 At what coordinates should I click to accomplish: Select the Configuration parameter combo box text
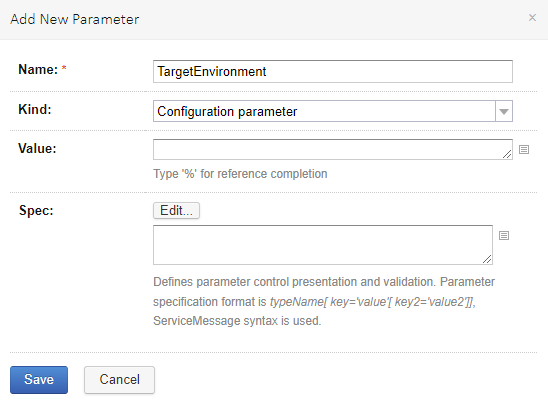click(227, 111)
